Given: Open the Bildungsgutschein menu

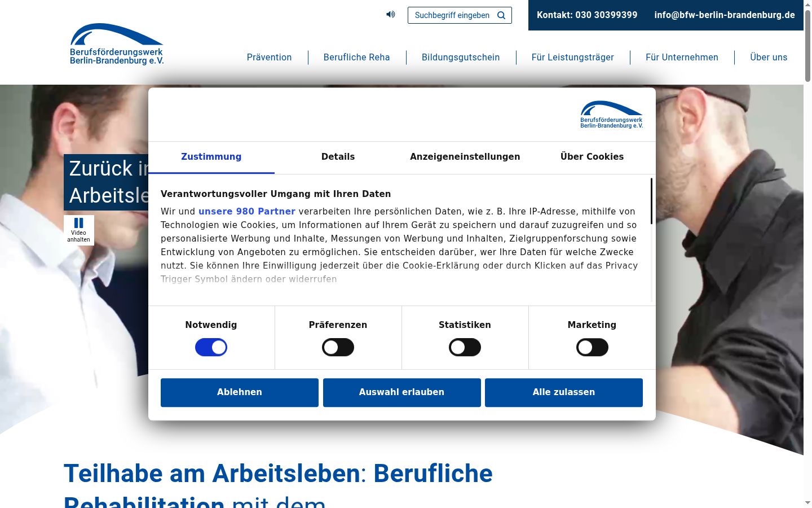Looking at the screenshot, I should [x=461, y=58].
